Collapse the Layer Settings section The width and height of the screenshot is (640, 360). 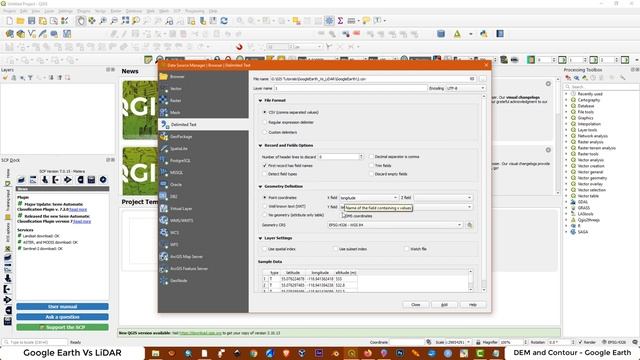[x=260, y=238]
